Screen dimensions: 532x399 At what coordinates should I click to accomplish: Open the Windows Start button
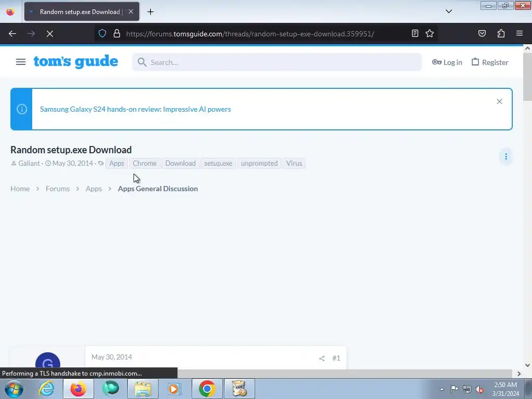14,389
